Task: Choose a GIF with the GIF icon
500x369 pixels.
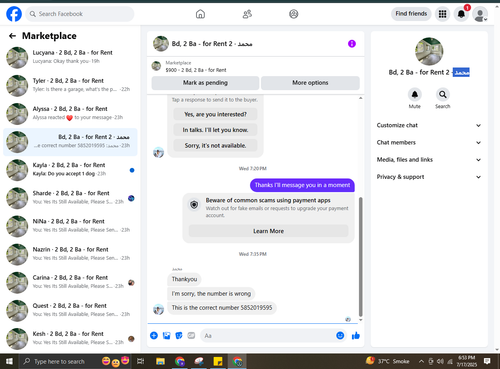Action: pyautogui.click(x=191, y=335)
